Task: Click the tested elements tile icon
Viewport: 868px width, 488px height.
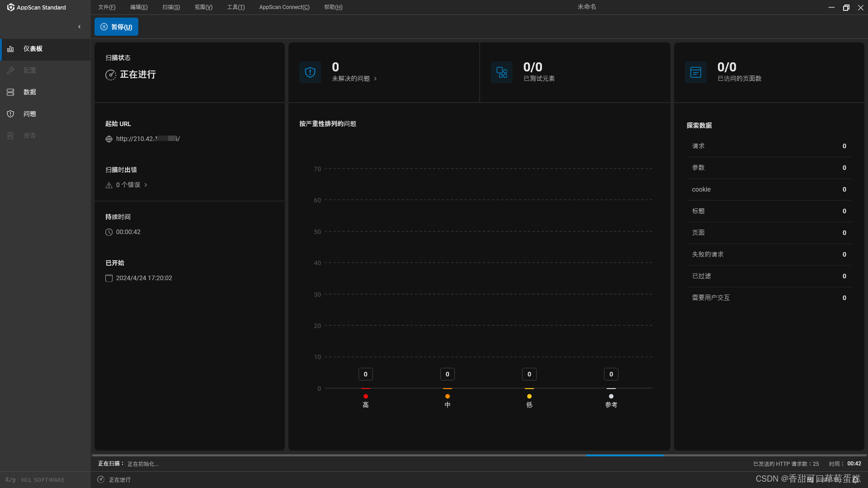Action: click(x=502, y=72)
